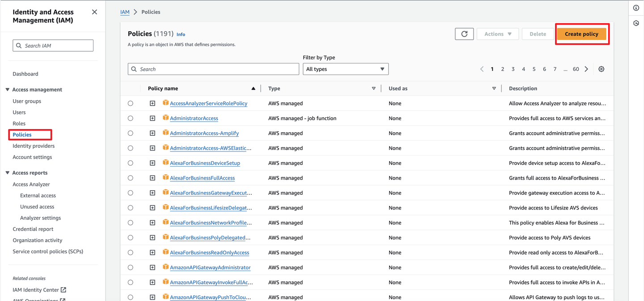Select the radio button for AmazonAPIGatewayAdministrator
This screenshot has height=301, width=644.
click(x=130, y=267)
